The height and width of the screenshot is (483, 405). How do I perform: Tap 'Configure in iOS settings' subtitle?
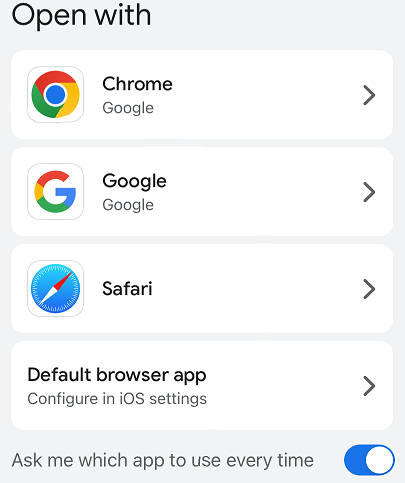coord(117,399)
